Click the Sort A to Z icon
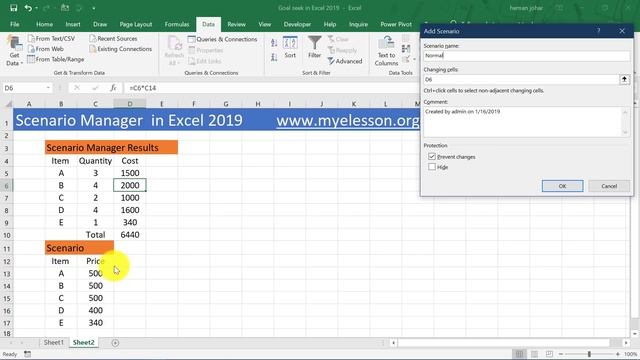640x360 pixels. 274,43
